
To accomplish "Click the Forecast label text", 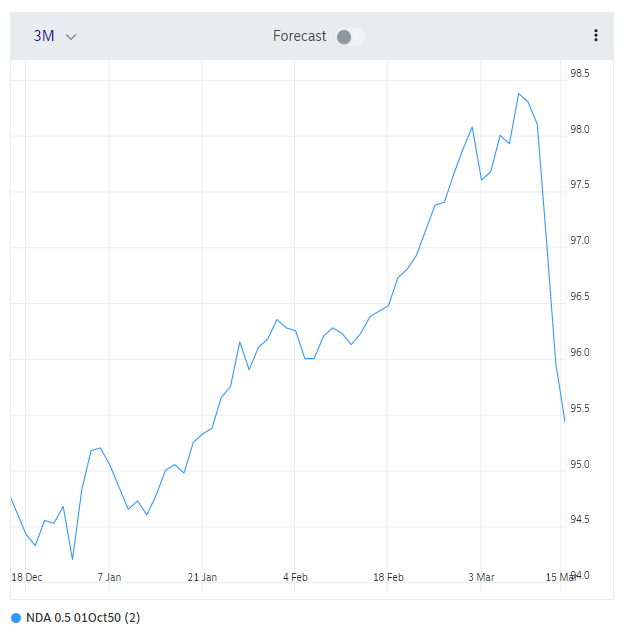I will [299, 36].
